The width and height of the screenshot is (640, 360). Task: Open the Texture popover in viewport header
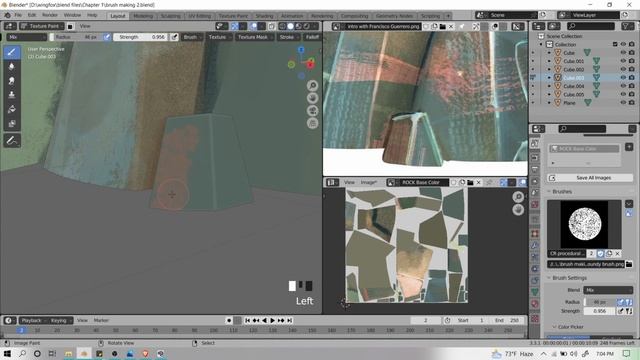pos(220,37)
